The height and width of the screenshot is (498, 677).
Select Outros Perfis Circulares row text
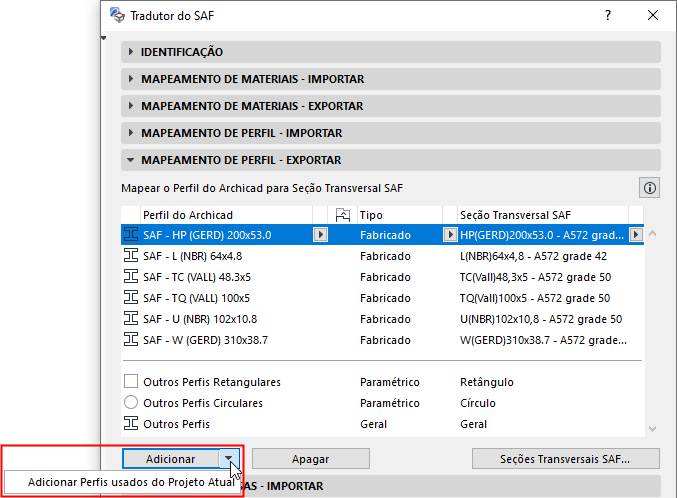click(x=203, y=403)
